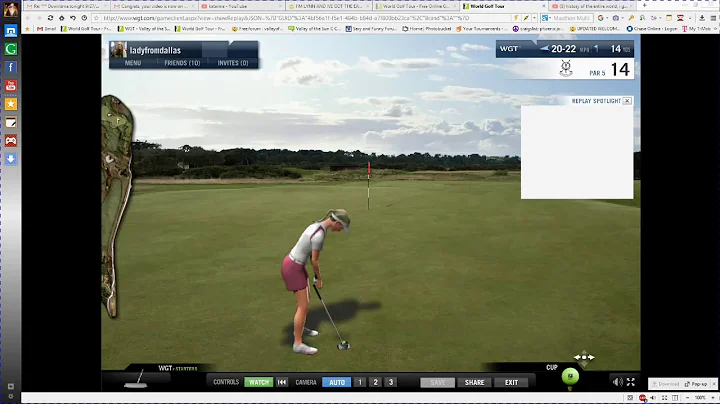Bookmark page with the address bar star

click(x=96, y=18)
